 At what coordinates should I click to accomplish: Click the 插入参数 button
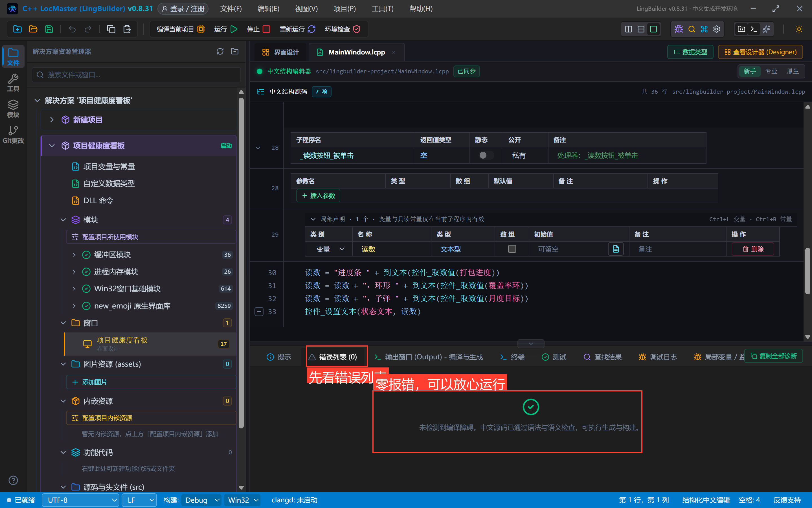pyautogui.click(x=318, y=196)
